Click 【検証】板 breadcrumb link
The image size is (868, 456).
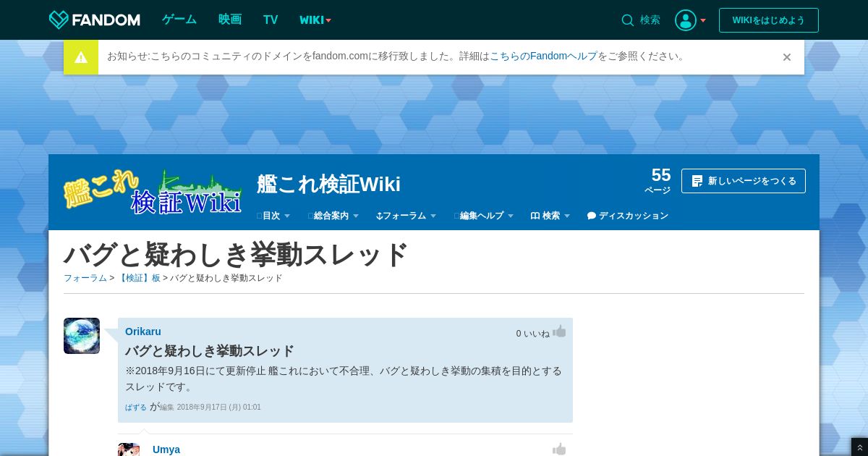tap(139, 278)
